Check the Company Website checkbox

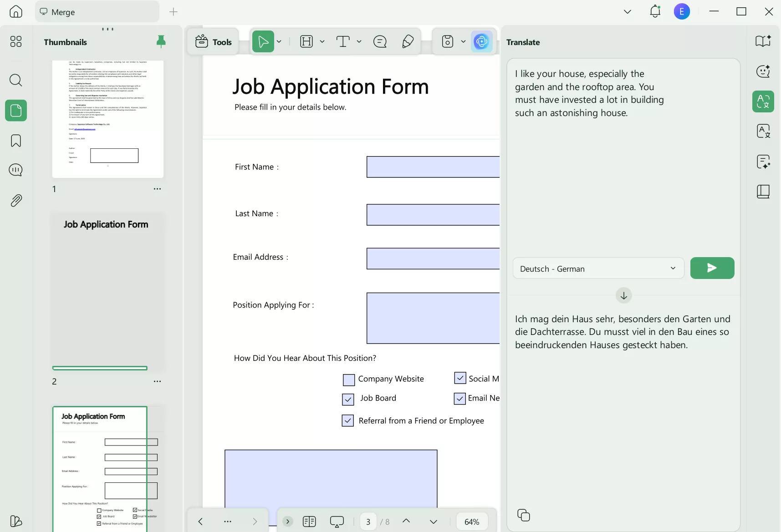tap(349, 380)
